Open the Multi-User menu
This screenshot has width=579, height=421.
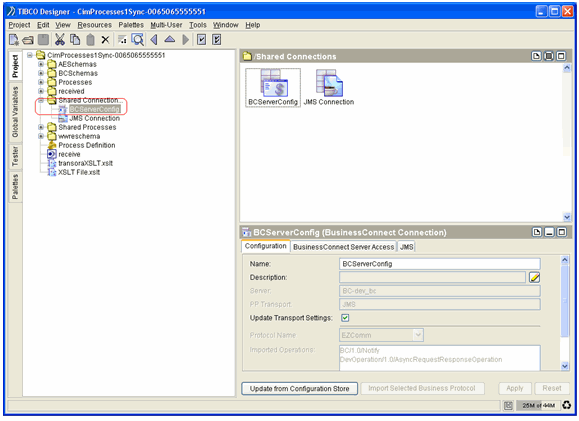(166, 25)
